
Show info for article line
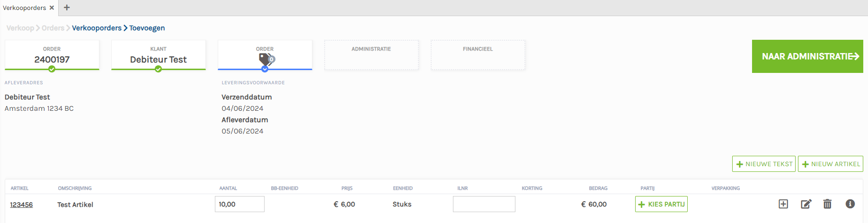[850, 204]
